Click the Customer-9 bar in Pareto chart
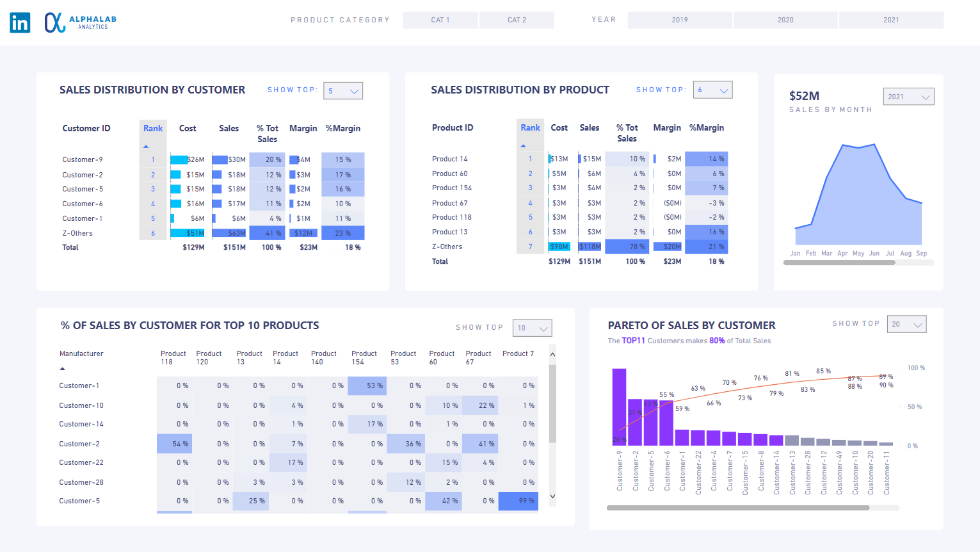Viewport: 980px width, 552px height. coord(619,407)
